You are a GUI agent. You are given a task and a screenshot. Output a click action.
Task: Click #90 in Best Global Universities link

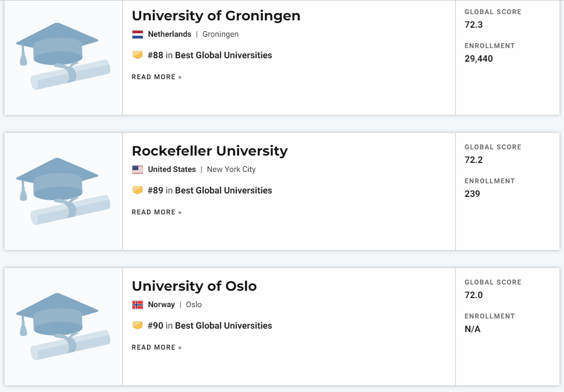210,325
